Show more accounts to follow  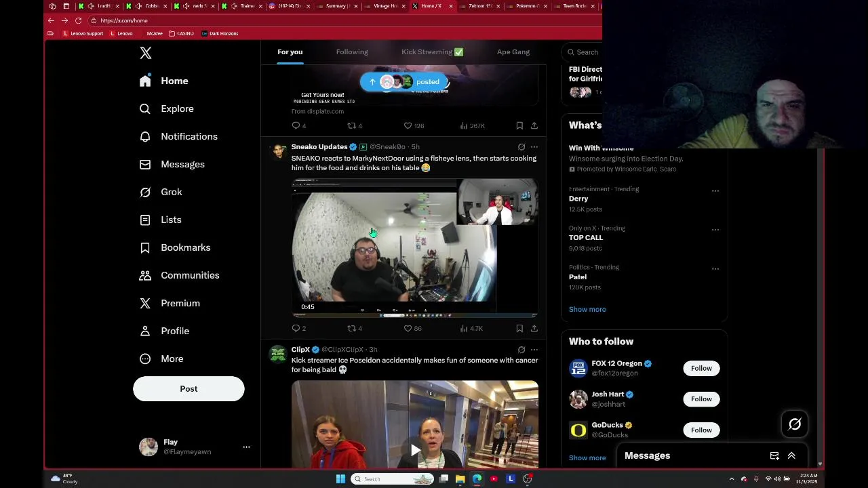(x=587, y=457)
